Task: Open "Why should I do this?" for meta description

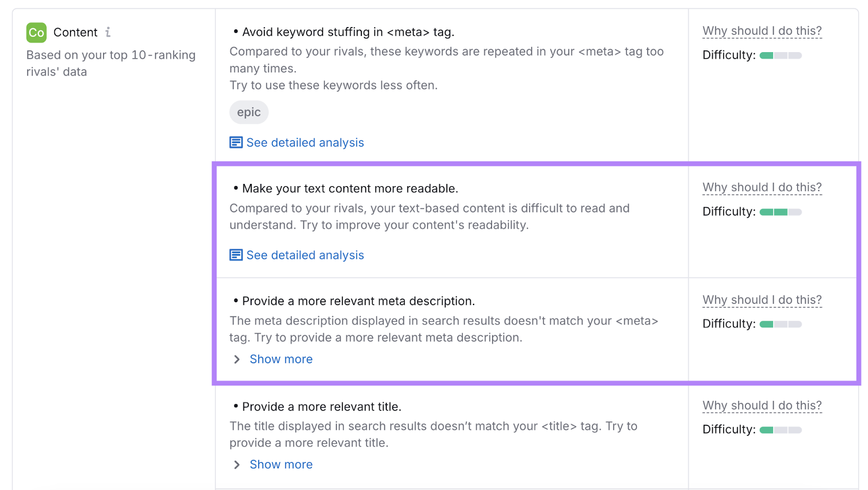Action: coord(762,299)
